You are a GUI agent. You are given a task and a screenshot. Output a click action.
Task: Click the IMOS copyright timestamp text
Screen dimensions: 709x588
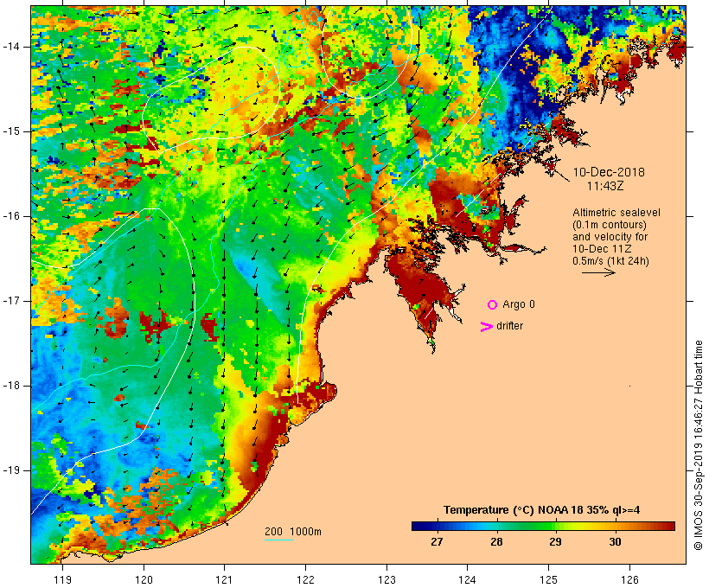click(x=698, y=445)
